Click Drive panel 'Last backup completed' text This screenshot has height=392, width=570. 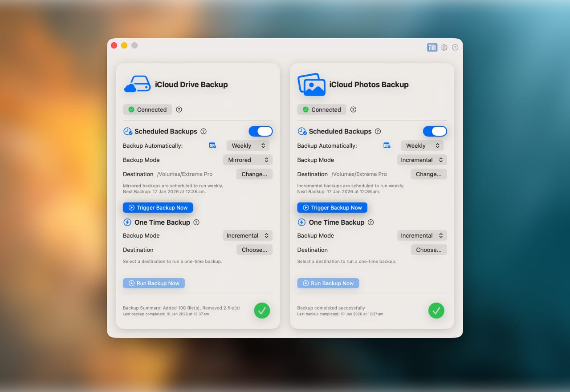pyautogui.click(x=166, y=314)
